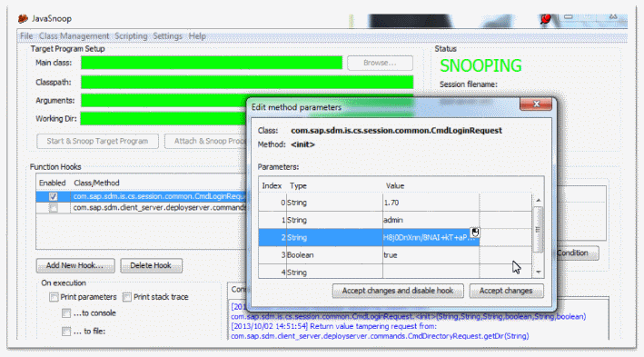Select the value cell containing 1.70
This screenshot has height=357, width=644.
(431, 203)
